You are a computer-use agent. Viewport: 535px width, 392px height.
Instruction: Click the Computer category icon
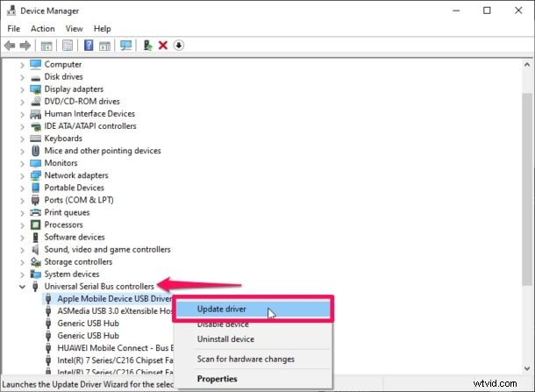click(x=35, y=64)
